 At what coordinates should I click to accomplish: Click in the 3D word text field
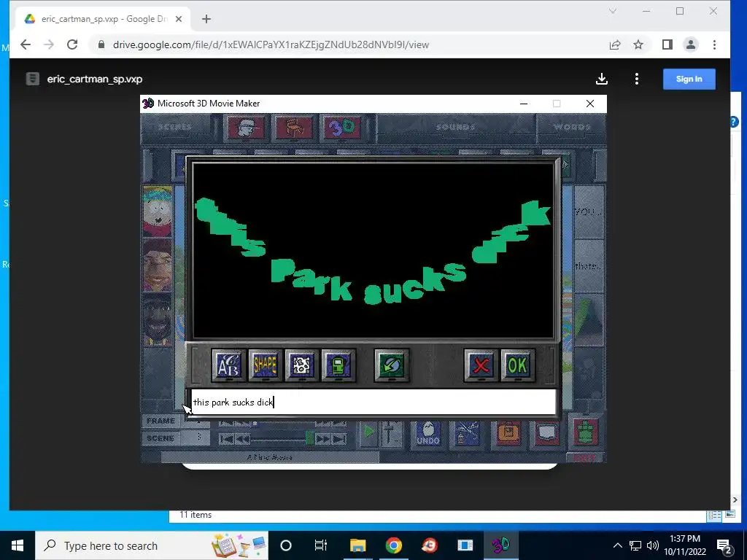coord(373,402)
